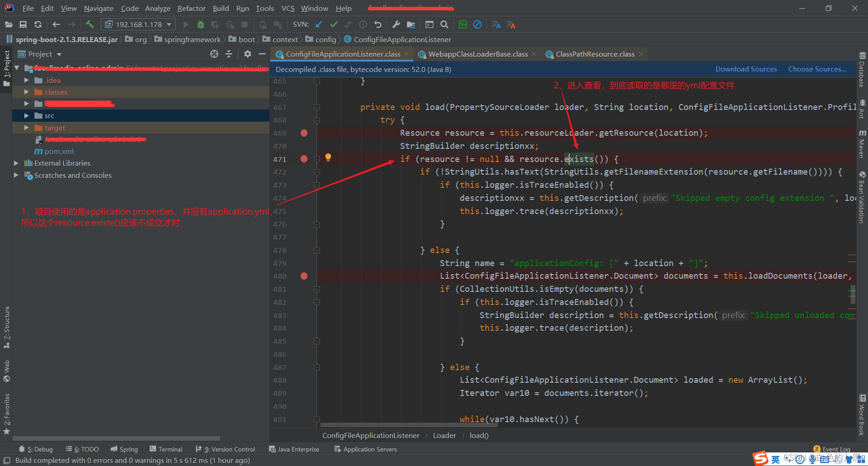Expand the classes folder
This screenshot has height=466, width=868.
click(x=27, y=92)
